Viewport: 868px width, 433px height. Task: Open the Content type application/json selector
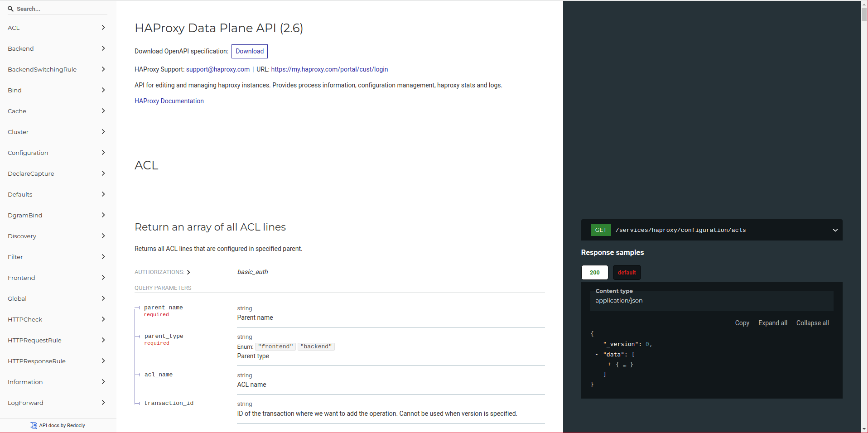(x=711, y=301)
